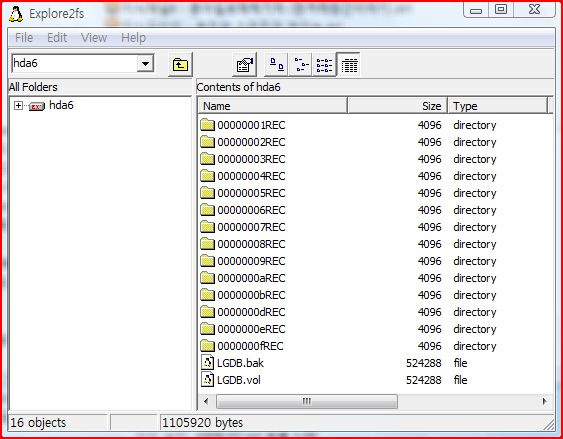This screenshot has width=563, height=439.
Task: Click the folder icon of 00000007REC
Action: point(207,227)
